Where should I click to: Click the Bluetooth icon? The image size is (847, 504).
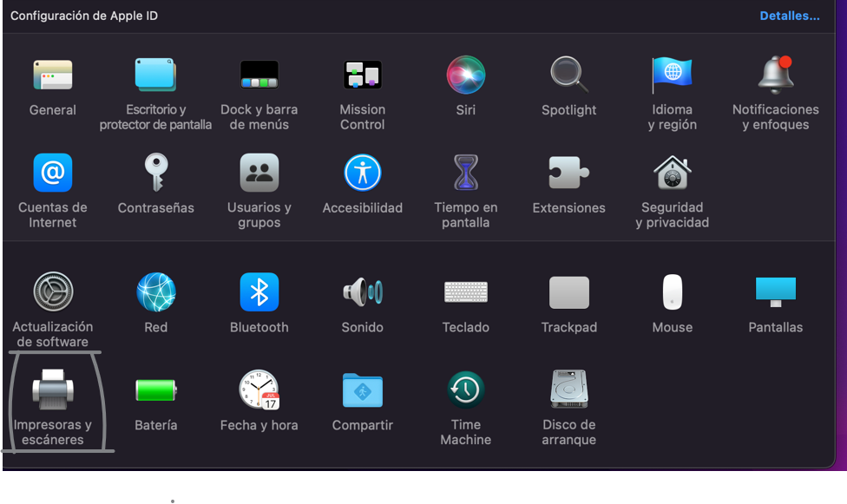tap(259, 293)
